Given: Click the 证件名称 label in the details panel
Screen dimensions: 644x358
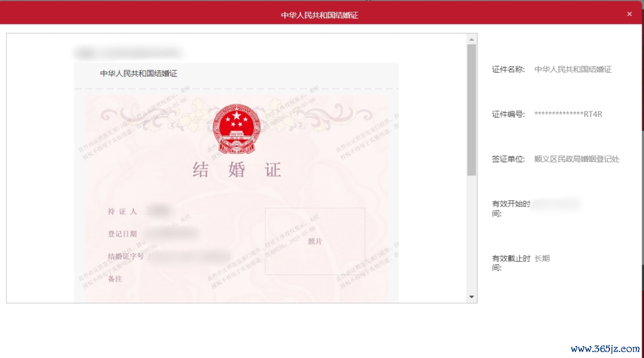Looking at the screenshot, I should [x=509, y=69].
